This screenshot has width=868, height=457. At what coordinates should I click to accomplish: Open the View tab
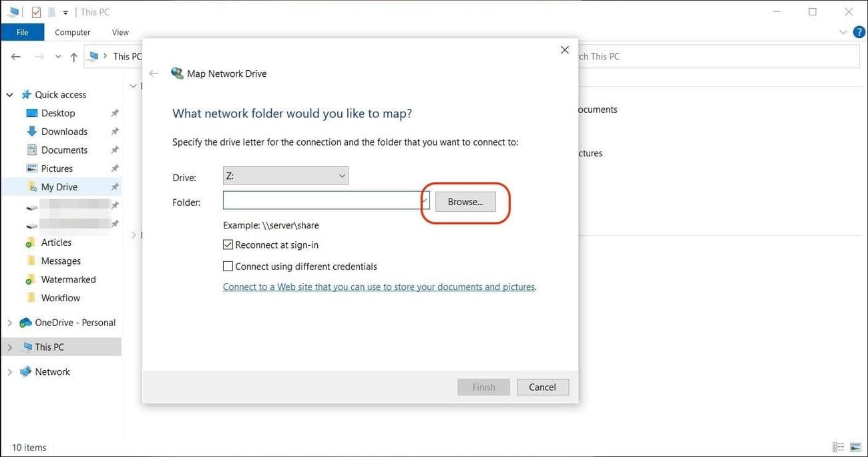120,31
